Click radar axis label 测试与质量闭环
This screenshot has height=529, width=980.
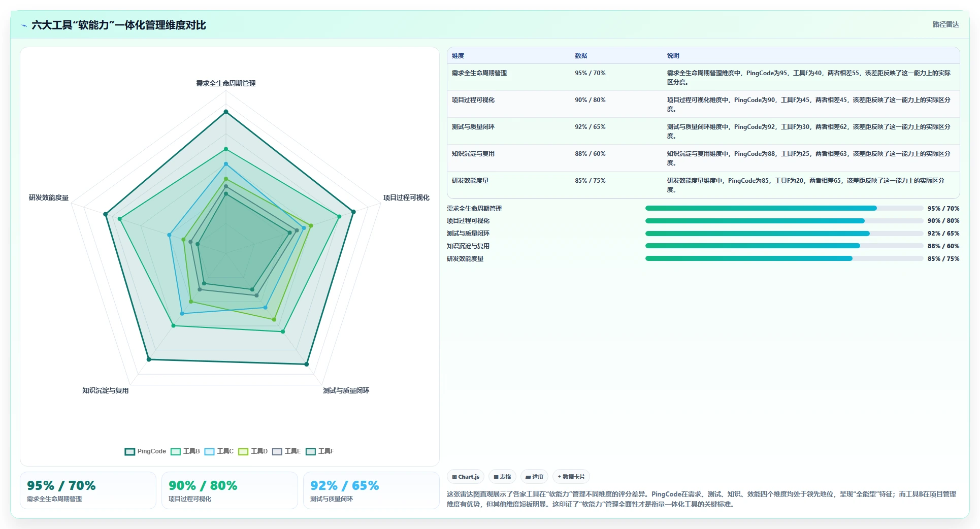pyautogui.click(x=346, y=390)
